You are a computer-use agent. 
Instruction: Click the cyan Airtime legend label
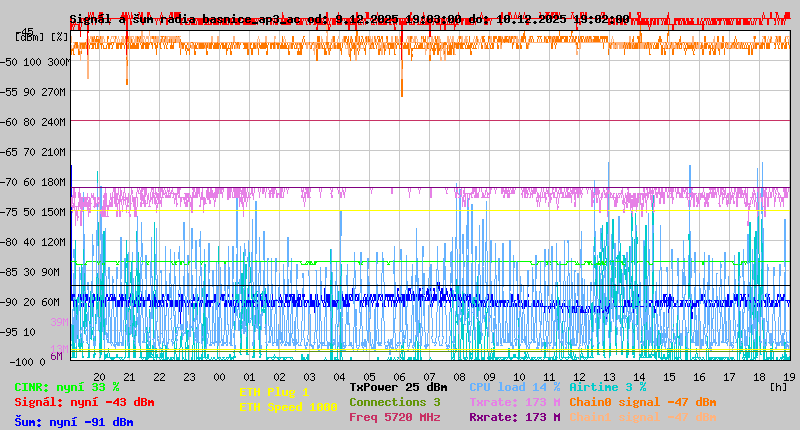pos(607,387)
